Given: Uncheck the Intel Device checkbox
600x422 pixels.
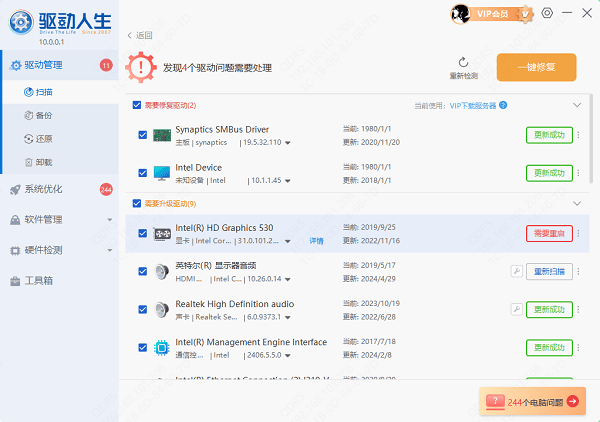Looking at the screenshot, I should click(143, 173).
